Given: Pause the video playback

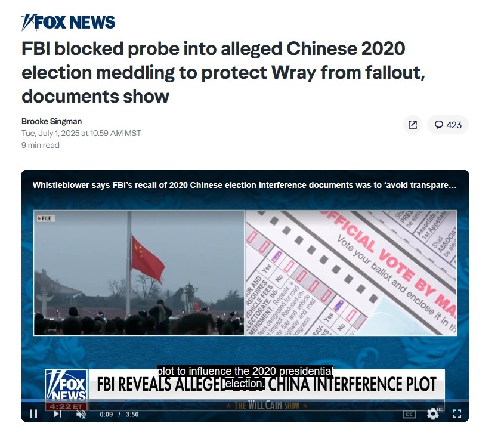Looking at the screenshot, I should 33,413.
